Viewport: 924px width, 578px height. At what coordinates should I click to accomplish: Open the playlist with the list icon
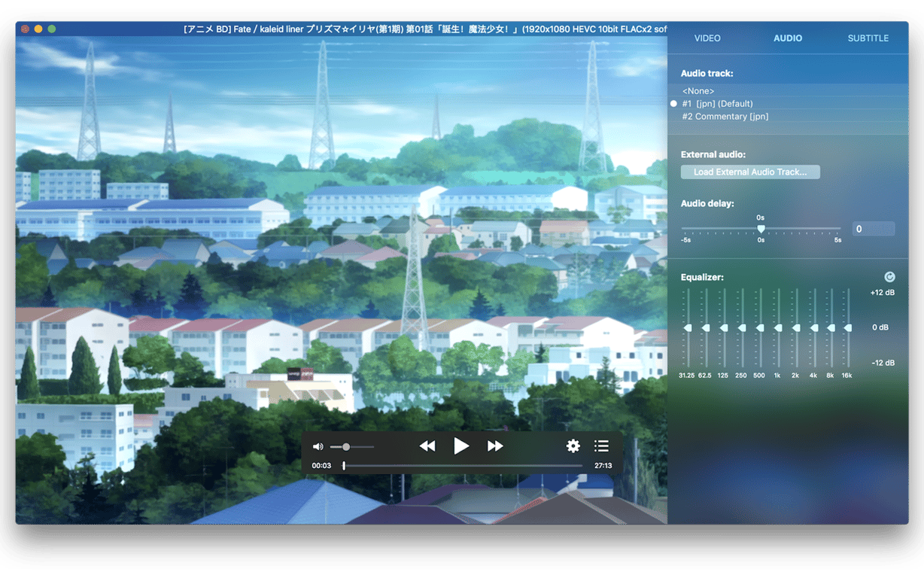(601, 446)
